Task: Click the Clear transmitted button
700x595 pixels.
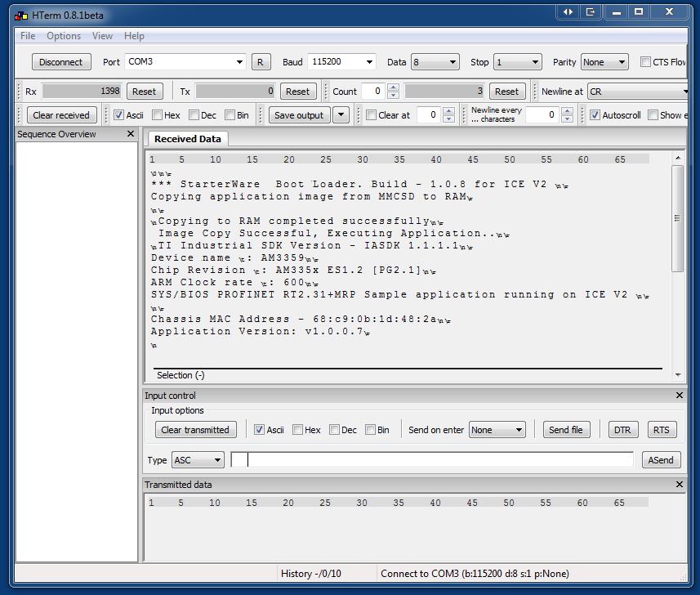Action: point(196,429)
